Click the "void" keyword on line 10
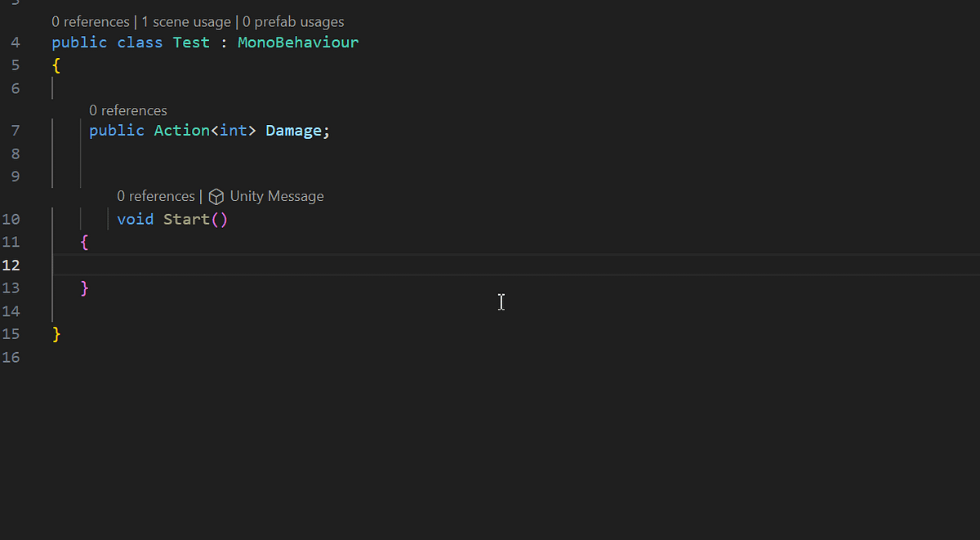The image size is (980, 540). click(135, 219)
